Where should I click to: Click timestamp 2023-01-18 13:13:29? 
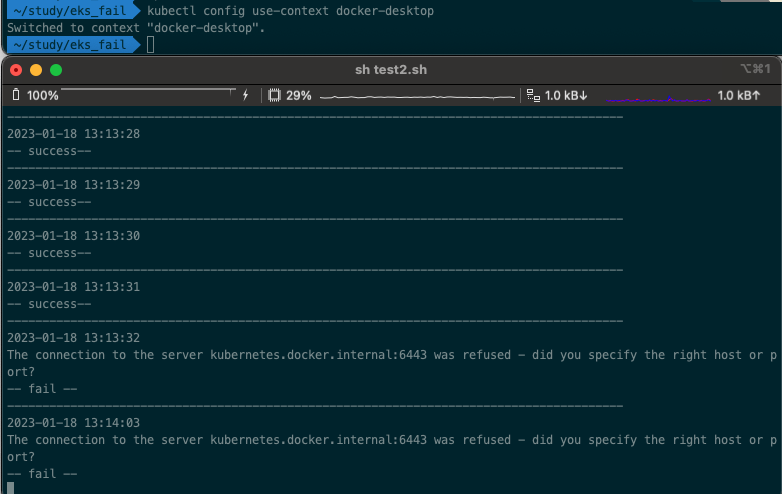point(73,185)
